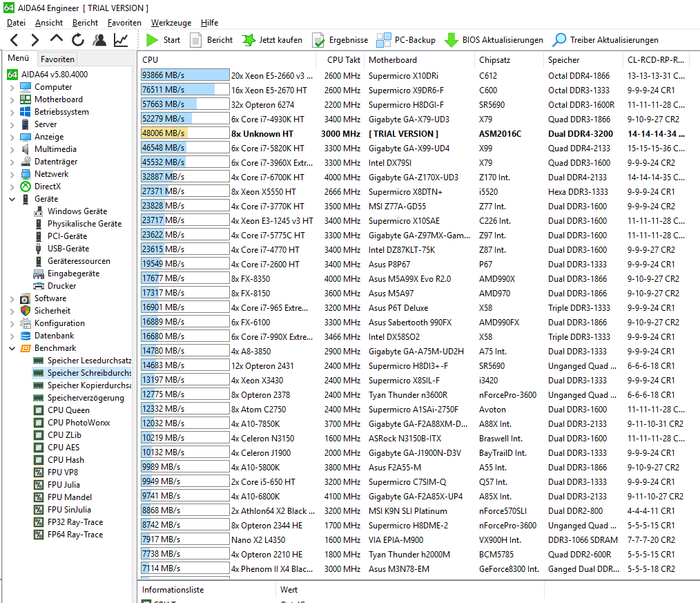
Task: Collapse the Geräte tree node
Action: 12,199
